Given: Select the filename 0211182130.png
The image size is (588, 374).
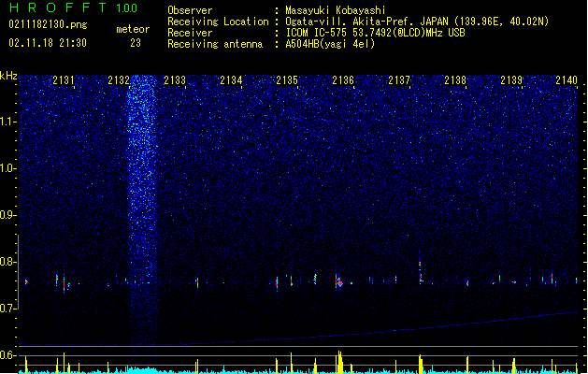Looking at the screenshot, I should tap(48, 24).
